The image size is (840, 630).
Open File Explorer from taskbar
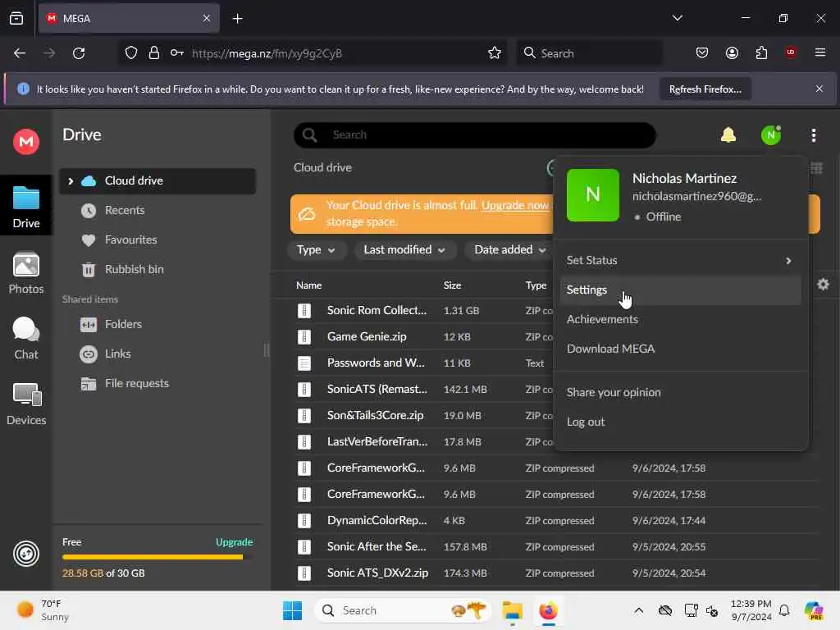(x=512, y=610)
